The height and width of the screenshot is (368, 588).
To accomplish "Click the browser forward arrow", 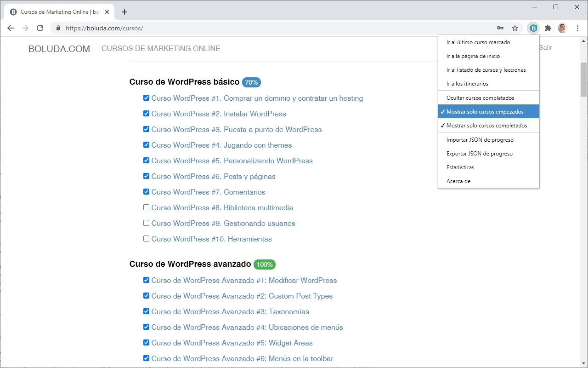I will (x=25, y=28).
